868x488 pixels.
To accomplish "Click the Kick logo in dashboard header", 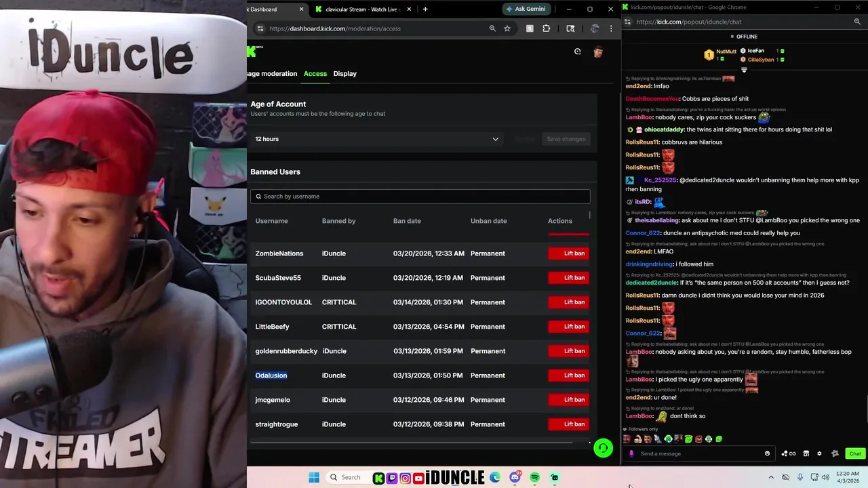I will pyautogui.click(x=252, y=52).
